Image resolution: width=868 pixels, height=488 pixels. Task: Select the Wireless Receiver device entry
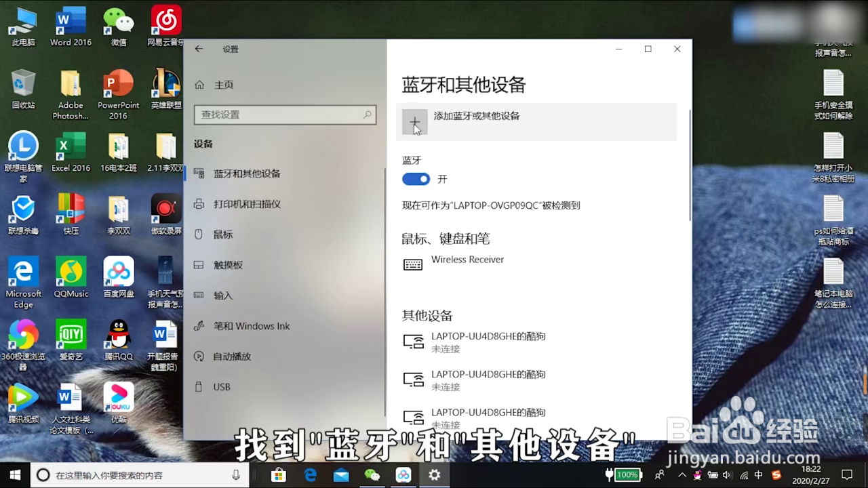coord(468,260)
